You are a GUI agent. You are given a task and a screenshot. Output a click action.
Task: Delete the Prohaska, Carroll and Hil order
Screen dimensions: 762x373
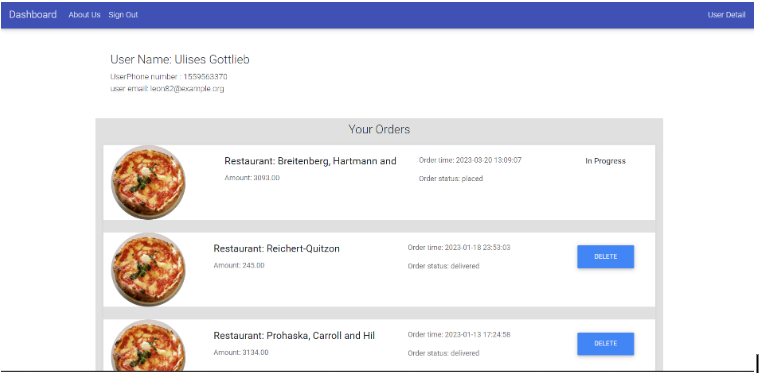coord(606,343)
